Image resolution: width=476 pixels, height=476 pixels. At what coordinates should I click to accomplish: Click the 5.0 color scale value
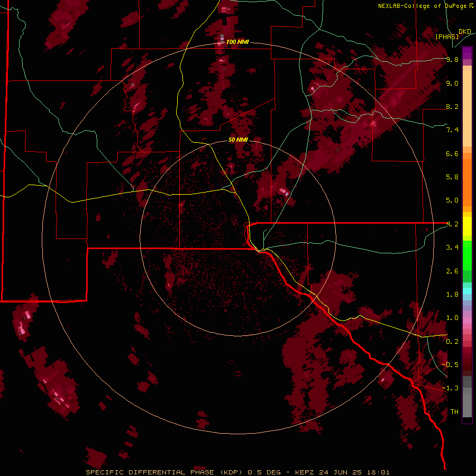coord(452,200)
